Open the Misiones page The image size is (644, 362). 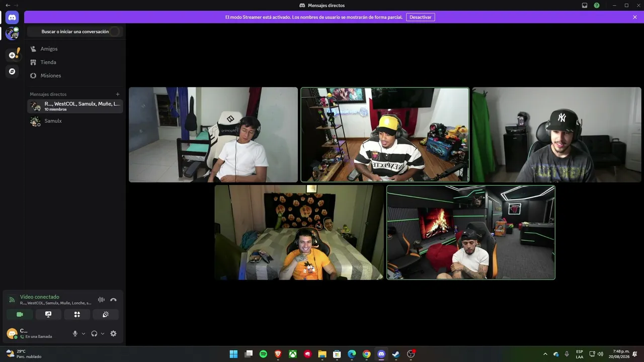tap(75, 75)
